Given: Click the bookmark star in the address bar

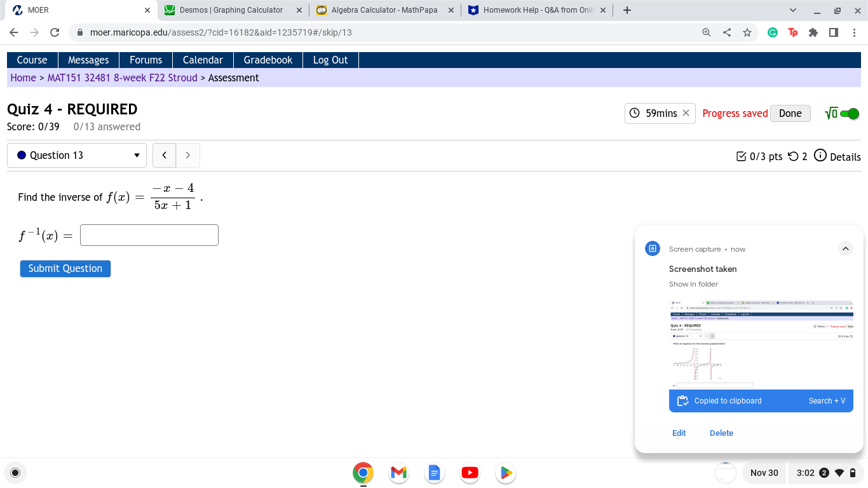Looking at the screenshot, I should click(747, 32).
